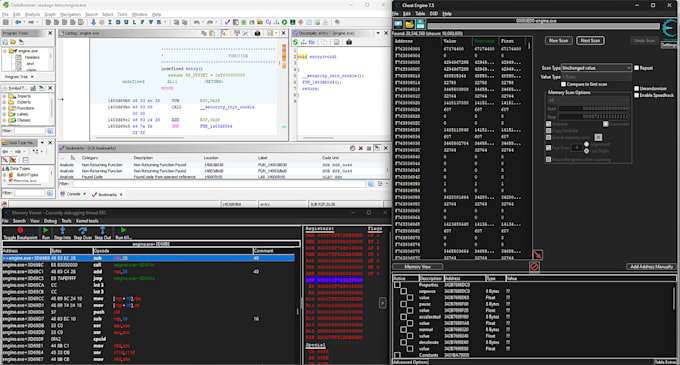The image size is (680, 365).
Task: Click the red arrow add-to-list icon
Action: (537, 255)
